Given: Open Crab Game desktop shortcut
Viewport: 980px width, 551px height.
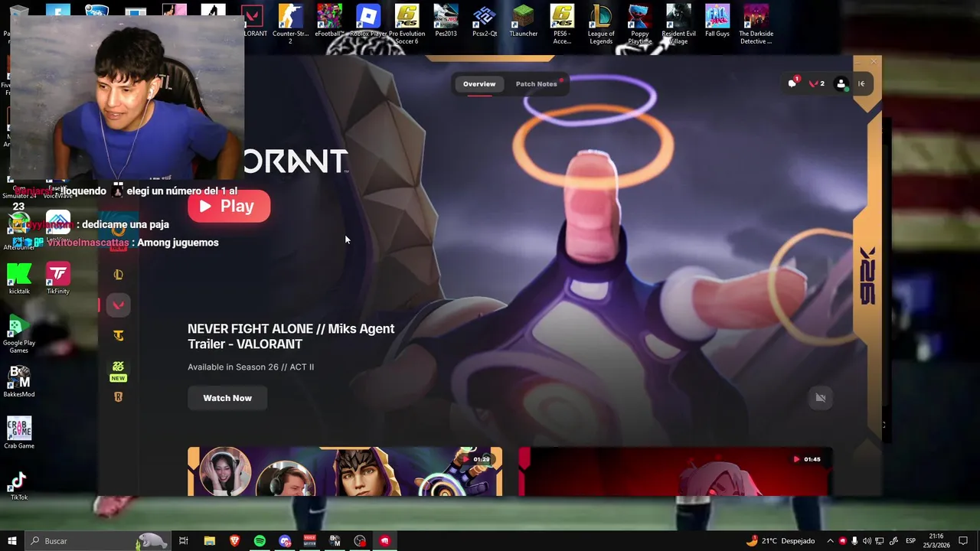Looking at the screenshot, I should (19, 433).
